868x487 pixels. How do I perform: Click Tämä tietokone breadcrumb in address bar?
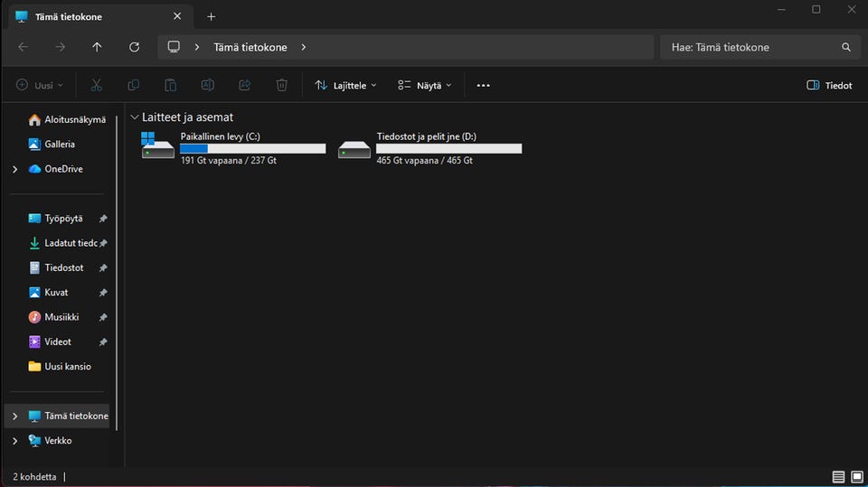(250, 47)
